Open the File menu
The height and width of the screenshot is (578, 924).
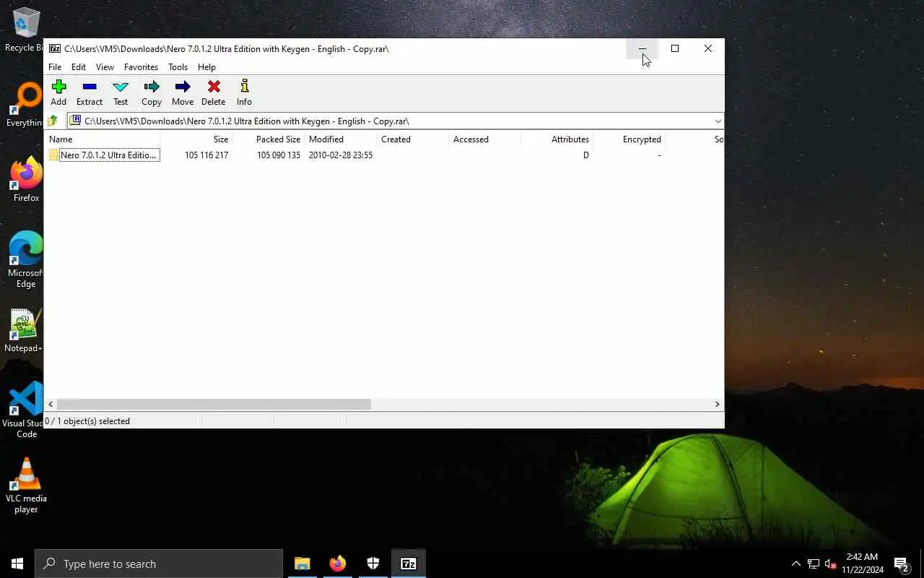tap(55, 67)
